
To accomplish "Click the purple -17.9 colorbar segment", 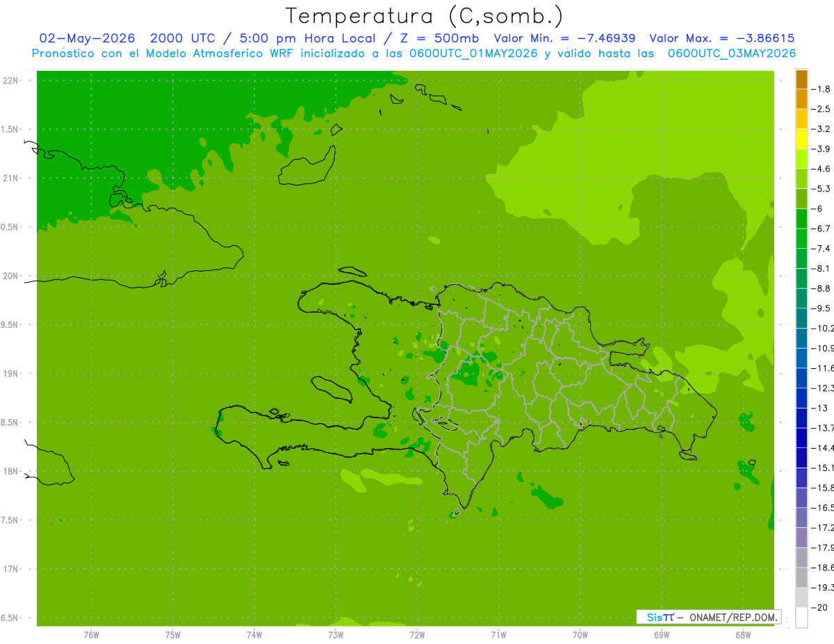I will [801, 538].
